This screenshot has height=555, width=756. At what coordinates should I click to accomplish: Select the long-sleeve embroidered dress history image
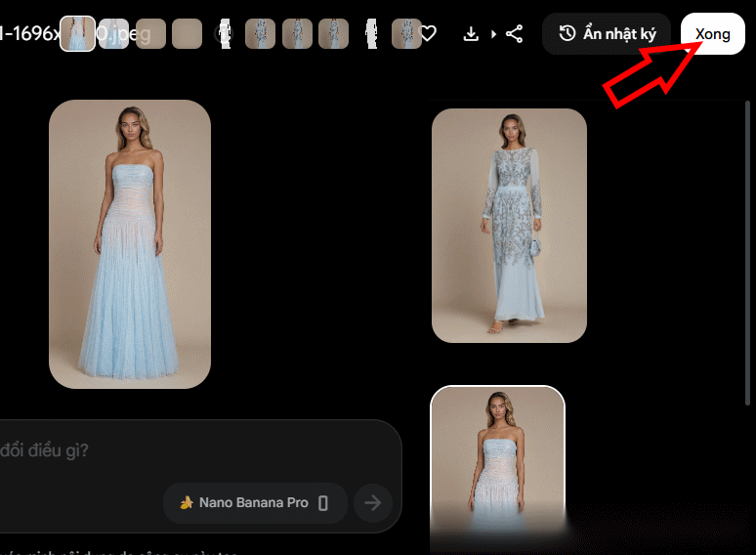pos(509,225)
